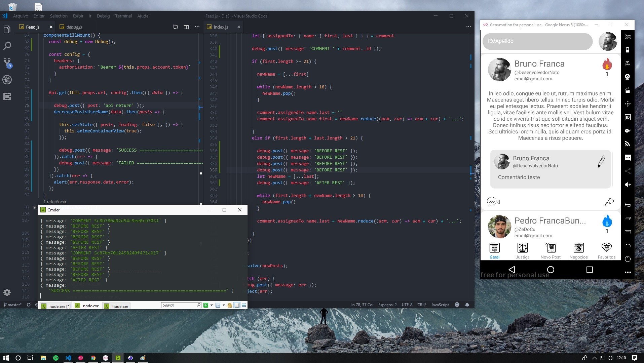The image size is (644, 363).
Task: Change the CRLF line ending setting
Action: click(x=421, y=305)
